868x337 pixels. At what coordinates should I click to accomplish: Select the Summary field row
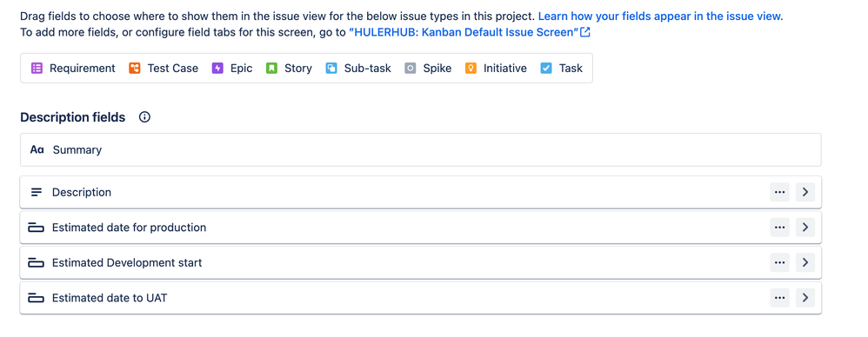tap(421, 149)
